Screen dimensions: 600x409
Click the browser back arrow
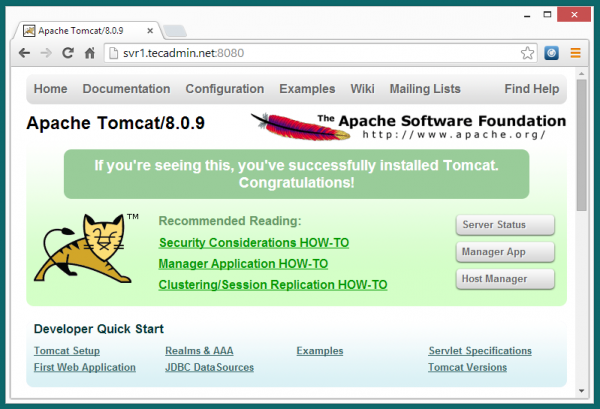(24, 52)
